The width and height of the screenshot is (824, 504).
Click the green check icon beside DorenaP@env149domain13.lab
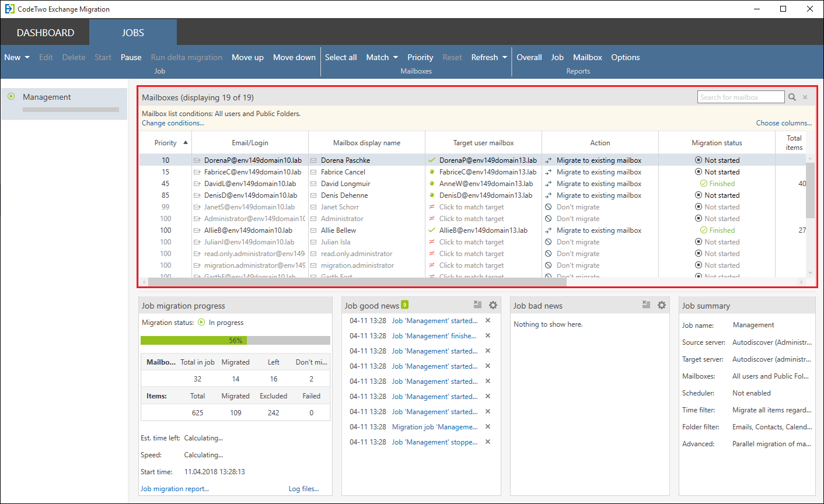click(432, 160)
